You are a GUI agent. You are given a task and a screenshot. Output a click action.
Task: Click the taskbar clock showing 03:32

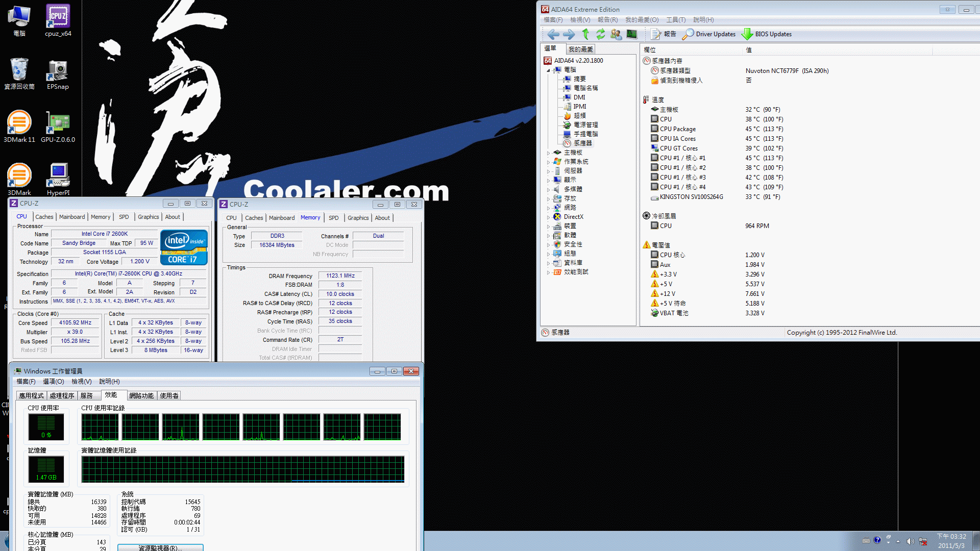[x=951, y=541]
